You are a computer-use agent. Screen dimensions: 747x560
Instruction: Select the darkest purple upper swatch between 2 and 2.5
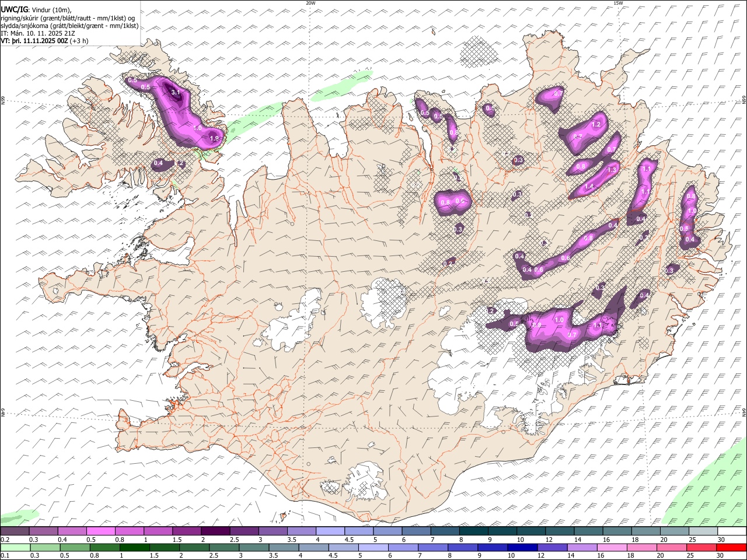215,531
